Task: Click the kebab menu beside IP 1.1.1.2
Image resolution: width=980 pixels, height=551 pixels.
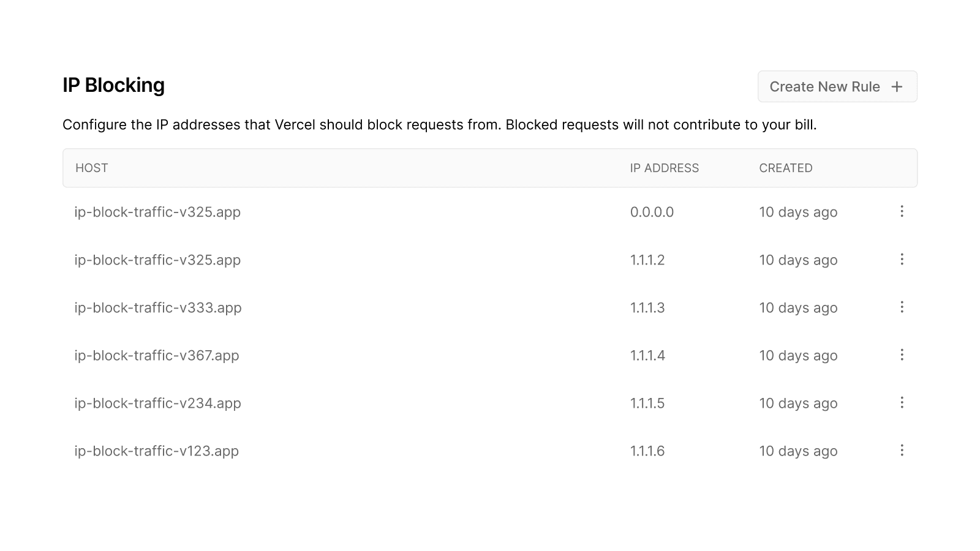Action: point(902,260)
